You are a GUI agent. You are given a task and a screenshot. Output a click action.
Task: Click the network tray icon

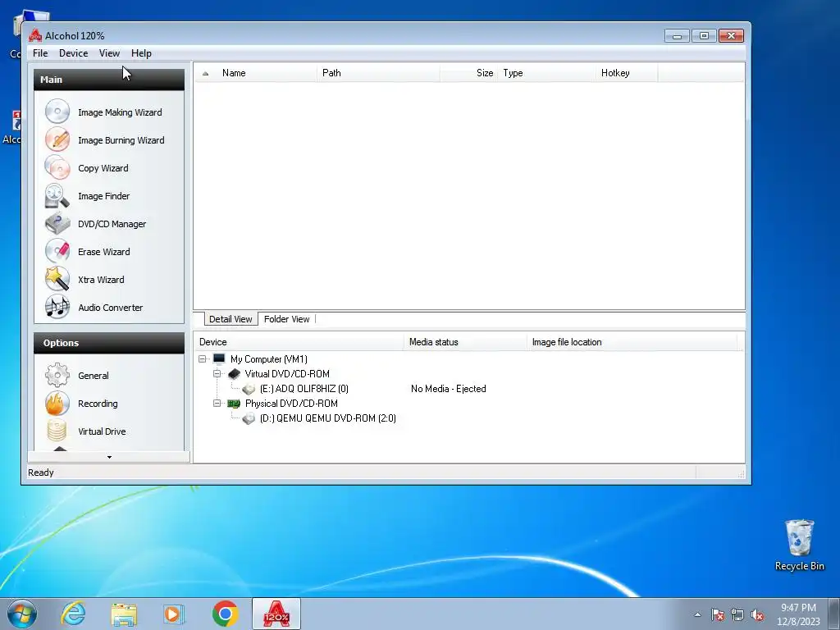coord(737,614)
